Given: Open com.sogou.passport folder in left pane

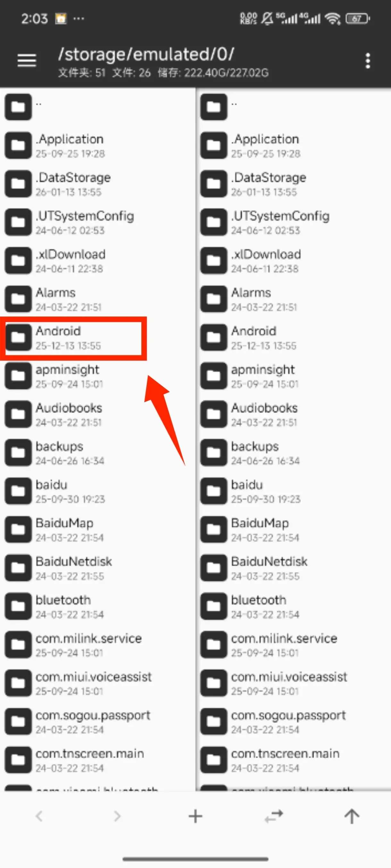Looking at the screenshot, I should pyautogui.click(x=98, y=722).
